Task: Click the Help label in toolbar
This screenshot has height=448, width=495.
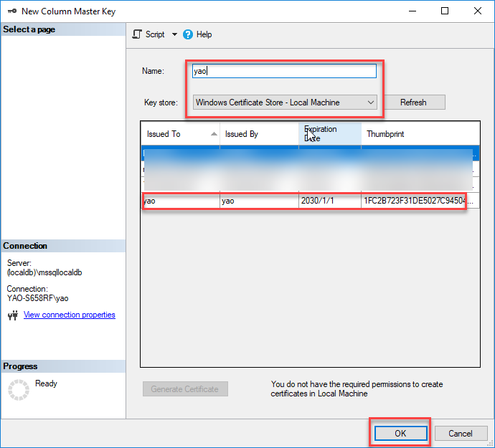Action: pyautogui.click(x=204, y=34)
